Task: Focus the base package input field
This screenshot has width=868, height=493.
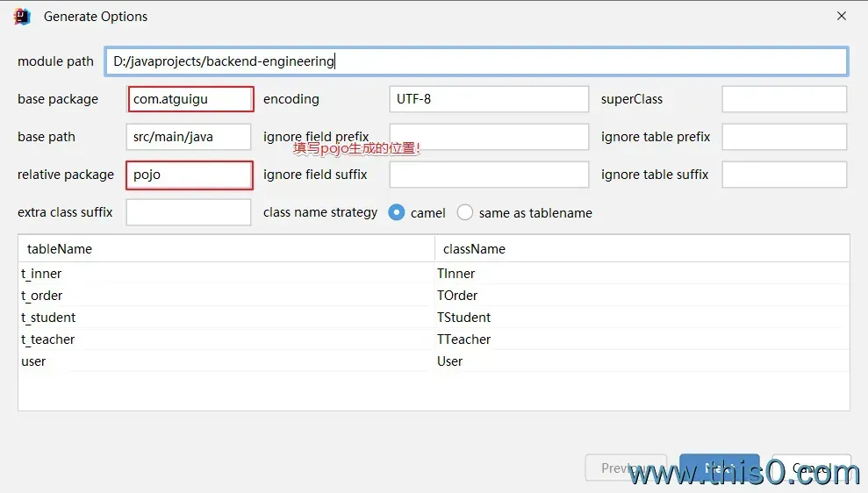Action: point(190,99)
